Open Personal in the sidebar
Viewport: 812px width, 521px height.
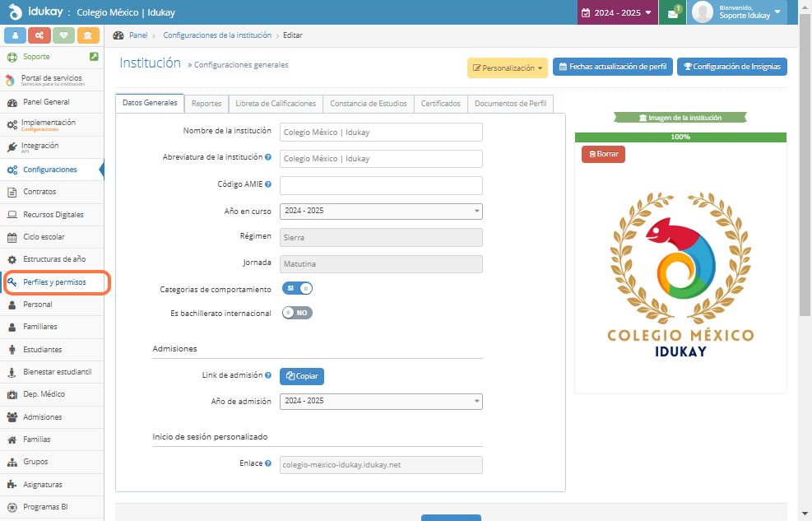[x=52, y=305]
